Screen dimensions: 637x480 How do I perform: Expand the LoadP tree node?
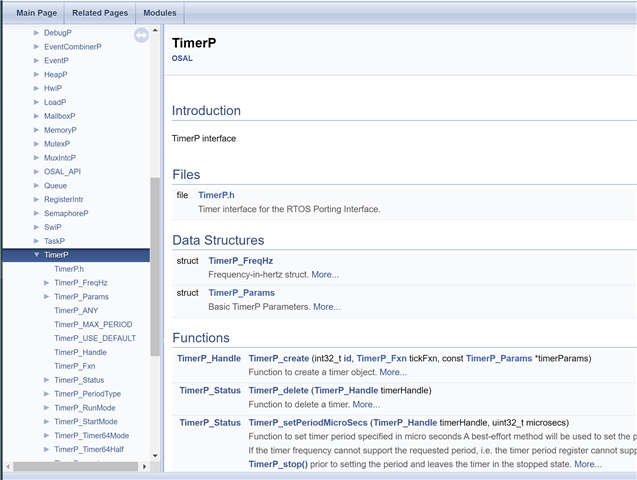pyautogui.click(x=36, y=102)
